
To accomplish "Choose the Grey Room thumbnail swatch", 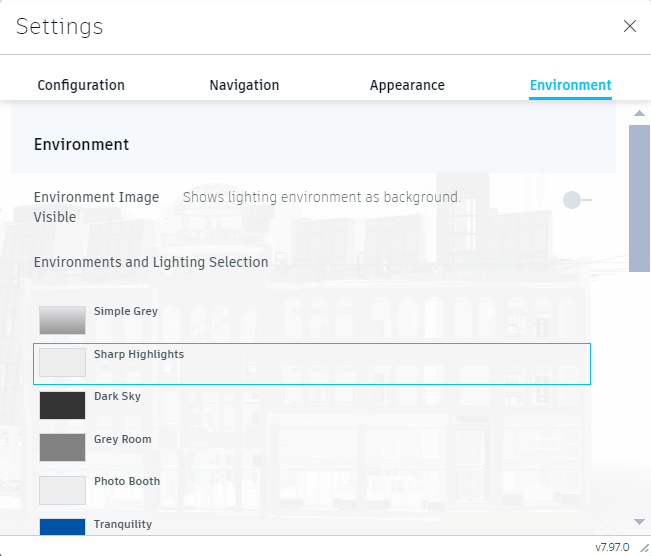I will tap(62, 447).
